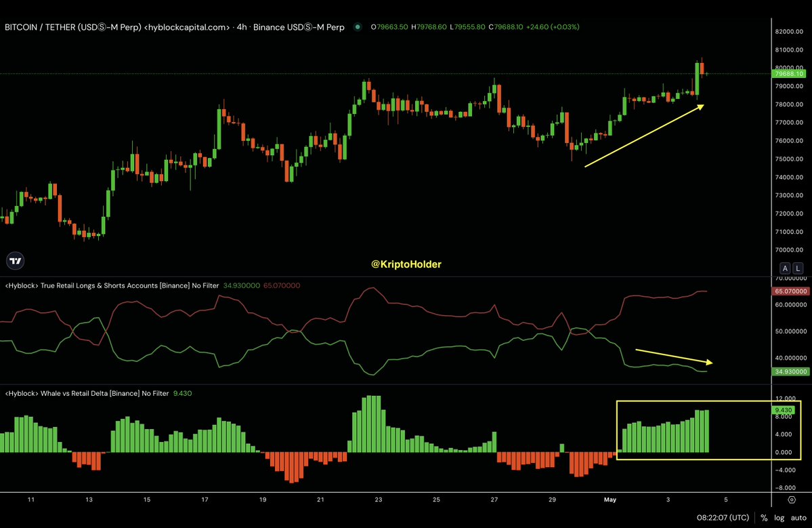Switch on the auto scale option
Image resolution: width=812 pixels, height=528 pixels.
798,518
